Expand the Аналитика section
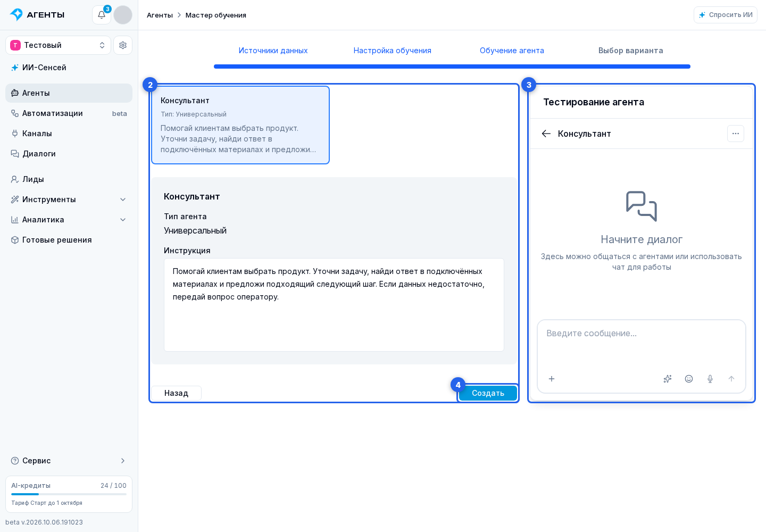766x532 pixels. click(x=69, y=220)
